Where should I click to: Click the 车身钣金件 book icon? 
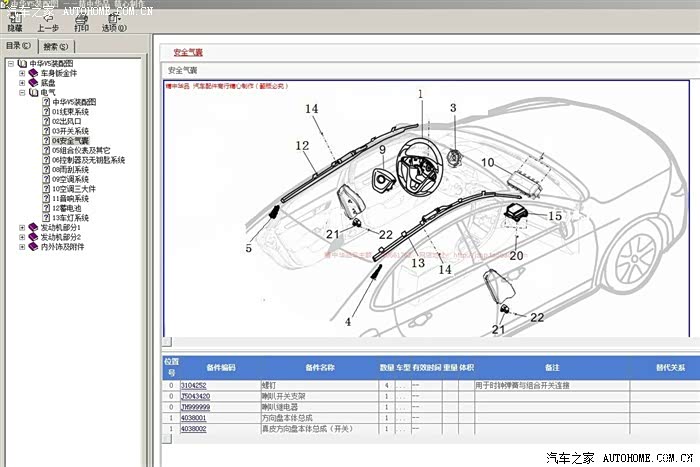coord(33,73)
